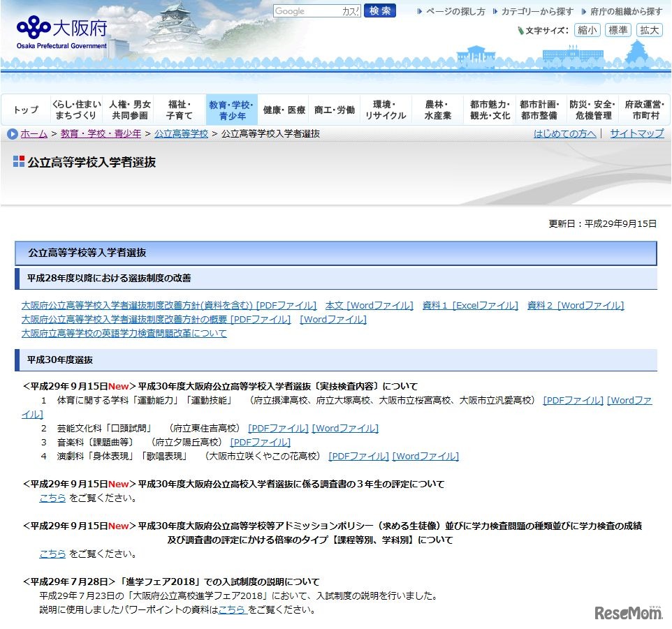The width and height of the screenshot is (672, 629).
Task: Open the トップ navigation tab
Action: 25,109
